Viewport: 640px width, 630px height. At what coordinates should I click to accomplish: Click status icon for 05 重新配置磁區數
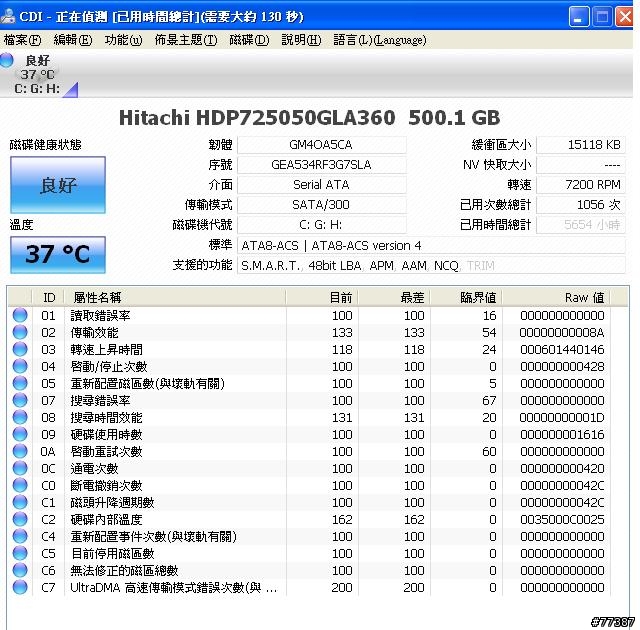[20, 384]
